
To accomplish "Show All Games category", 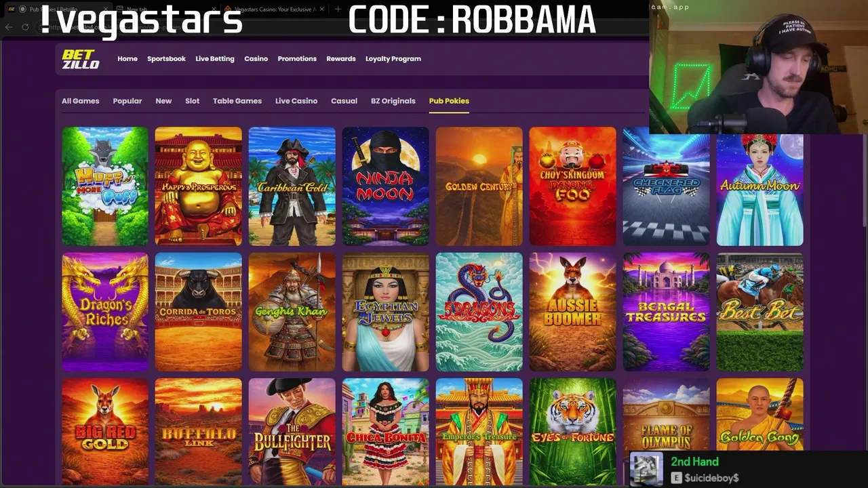I will (81, 101).
